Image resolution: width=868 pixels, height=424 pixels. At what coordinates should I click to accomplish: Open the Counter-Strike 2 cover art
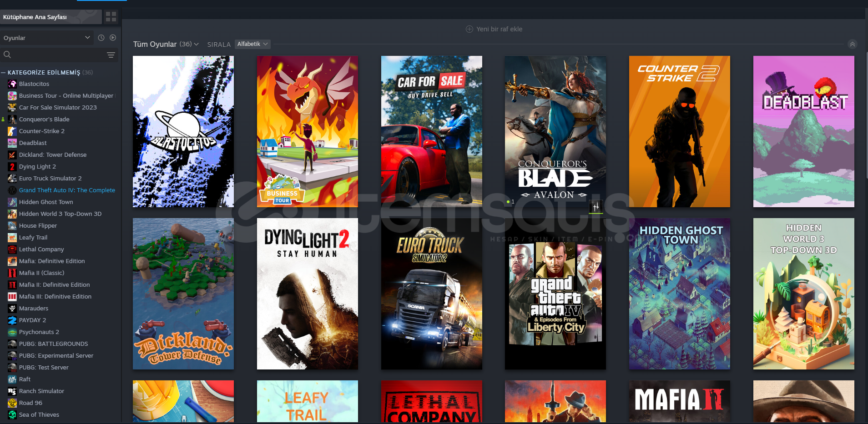(680, 131)
